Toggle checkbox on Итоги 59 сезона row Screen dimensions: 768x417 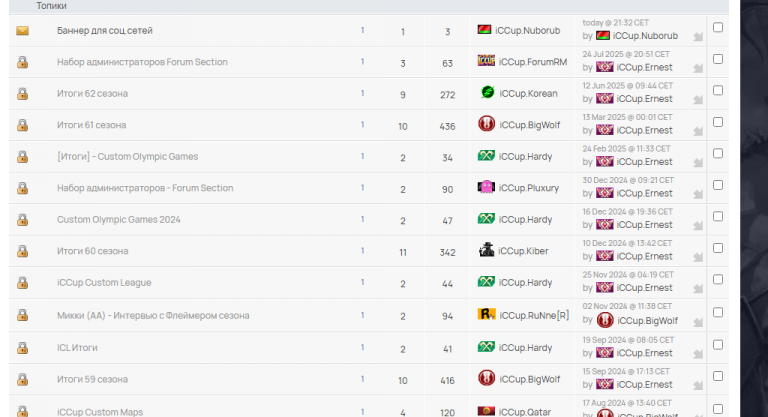coord(718,376)
